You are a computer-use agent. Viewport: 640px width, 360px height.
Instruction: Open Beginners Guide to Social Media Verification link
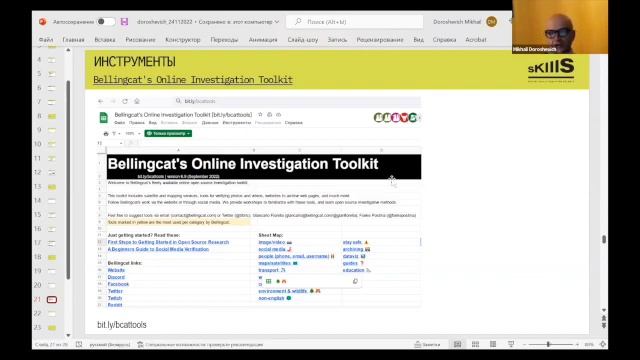click(x=158, y=249)
